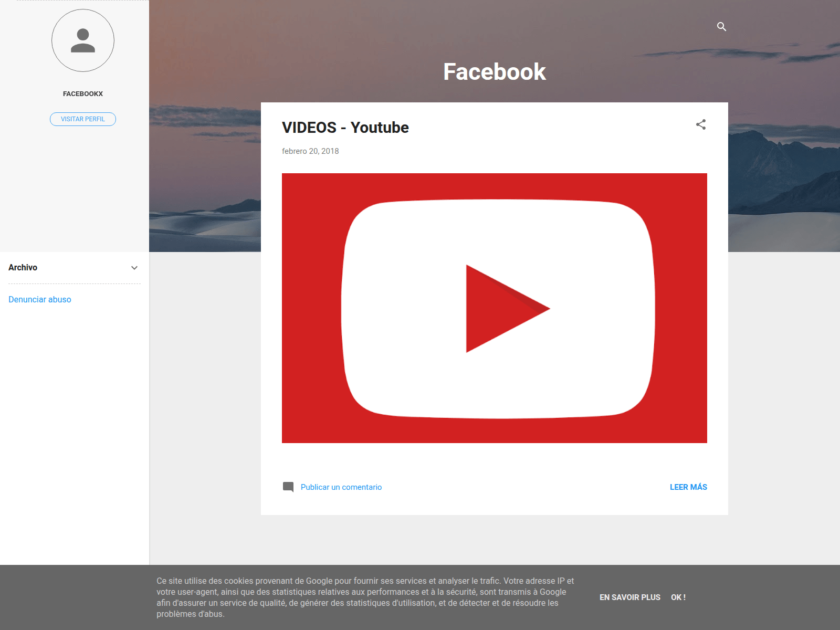
Task: Open the post title VIDEOS - Youtube
Action: tap(345, 128)
